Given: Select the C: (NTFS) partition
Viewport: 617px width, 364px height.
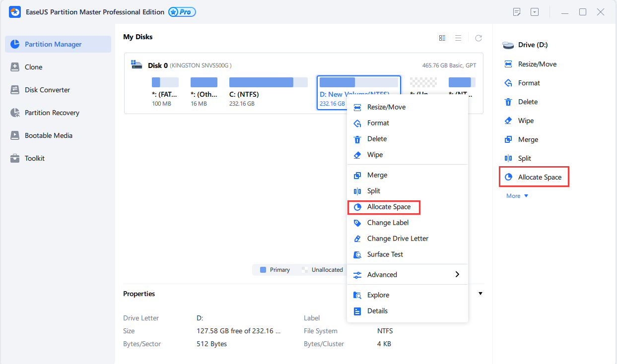Looking at the screenshot, I should pos(269,92).
